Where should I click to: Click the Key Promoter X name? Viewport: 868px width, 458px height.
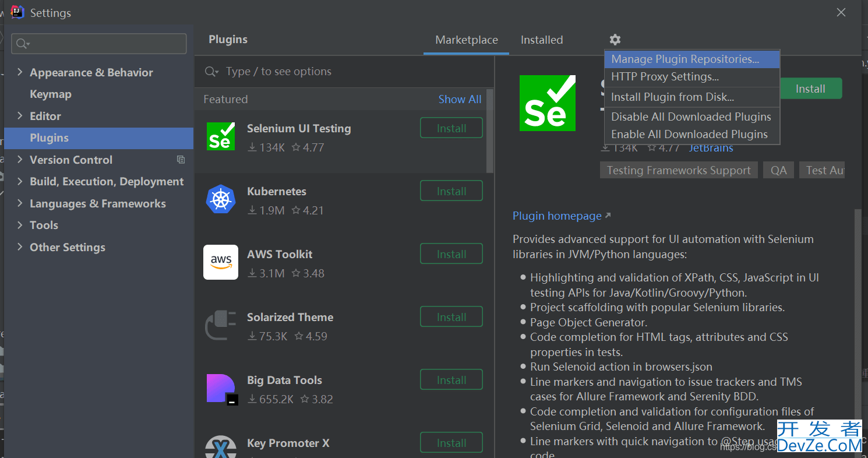tap(288, 443)
